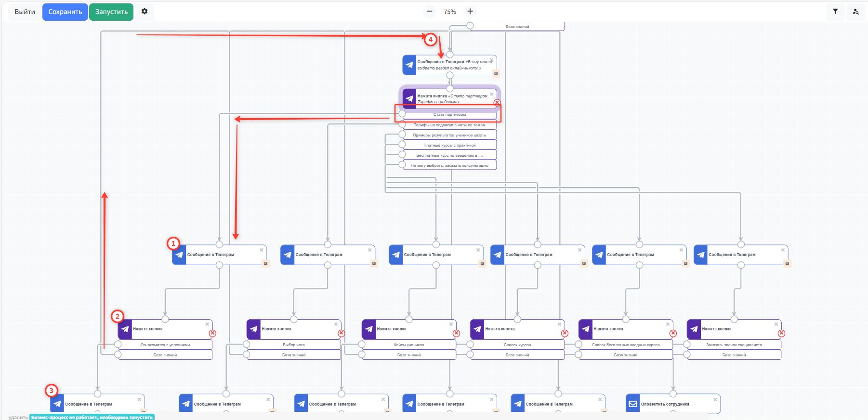
Task: Choose «Платные курсы с практикой» option row
Action: (449, 145)
